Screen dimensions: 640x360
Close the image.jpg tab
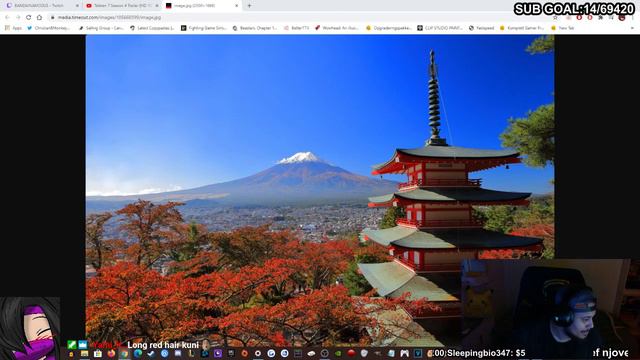click(x=236, y=6)
